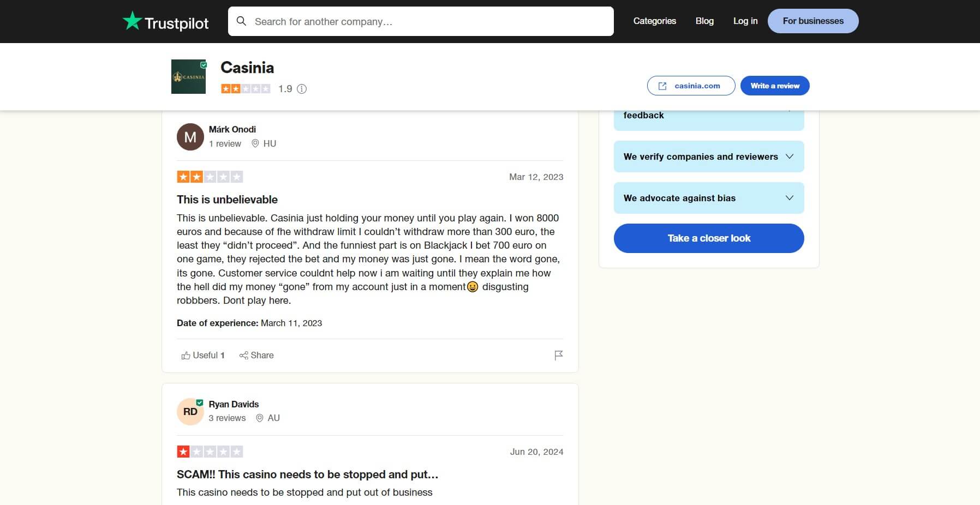Click the Write a review button
This screenshot has height=505, width=980.
click(x=774, y=86)
